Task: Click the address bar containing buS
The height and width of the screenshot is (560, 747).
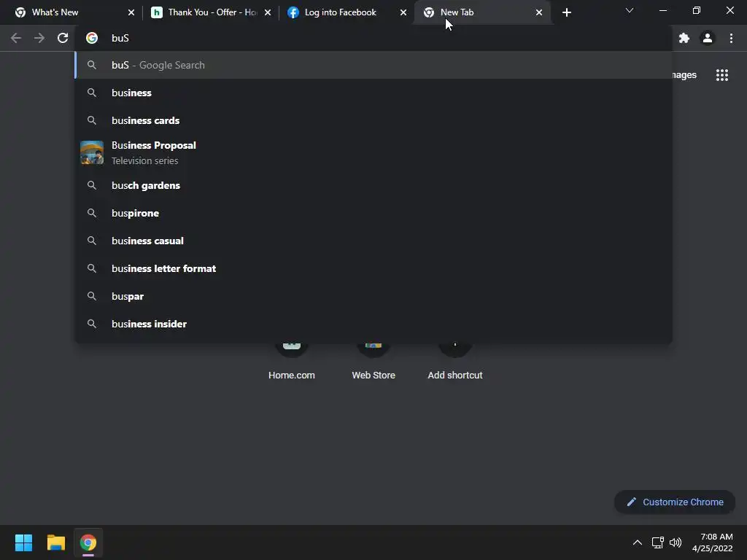Action: click(x=374, y=38)
